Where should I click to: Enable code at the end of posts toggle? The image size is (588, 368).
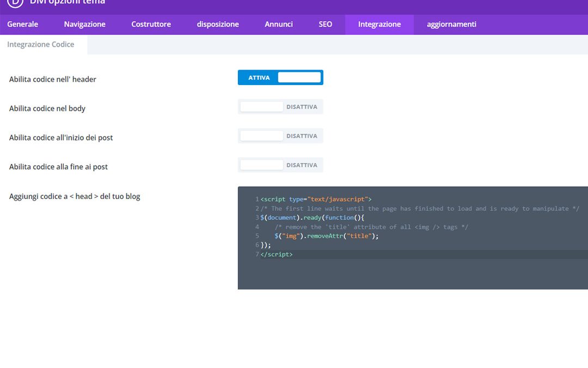click(280, 165)
